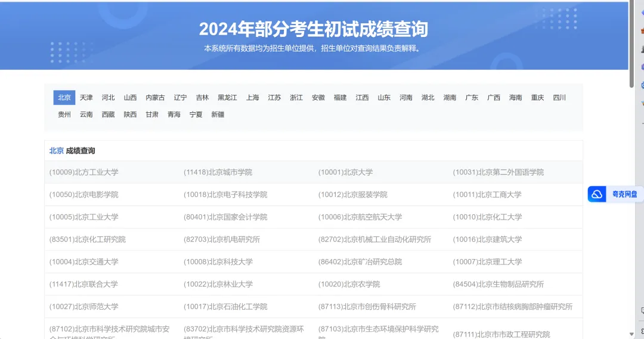
Task: Click (10050)北京电影学院 link
Action: tap(84, 195)
